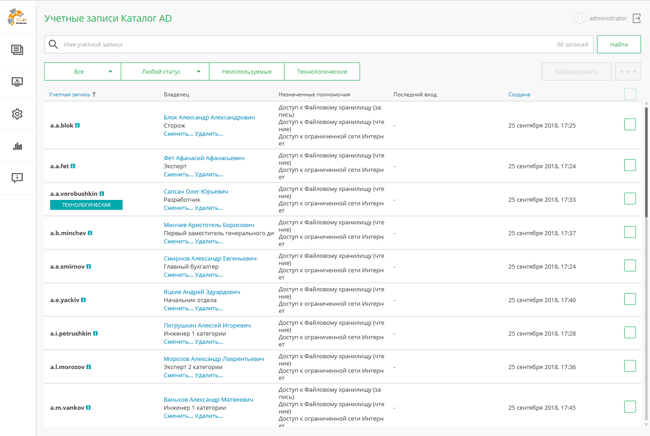Click the application logo at top left

[x=17, y=18]
